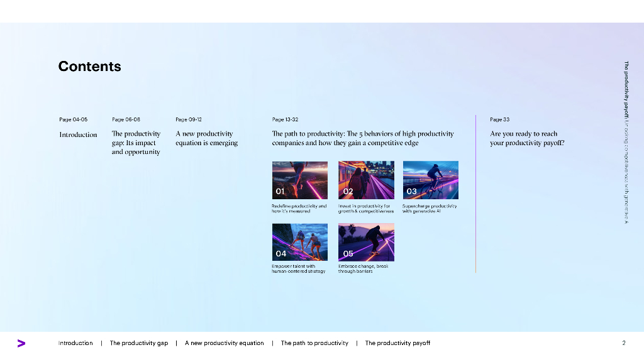Click the Contents title
The image size is (644, 362).
(x=89, y=67)
